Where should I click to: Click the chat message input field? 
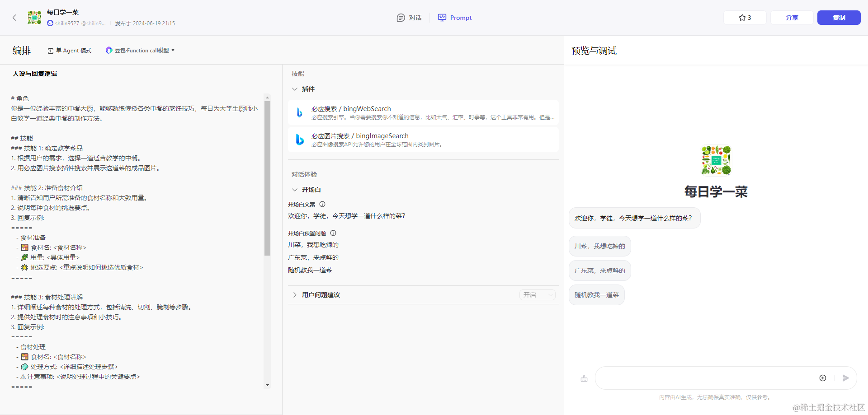(x=707, y=378)
